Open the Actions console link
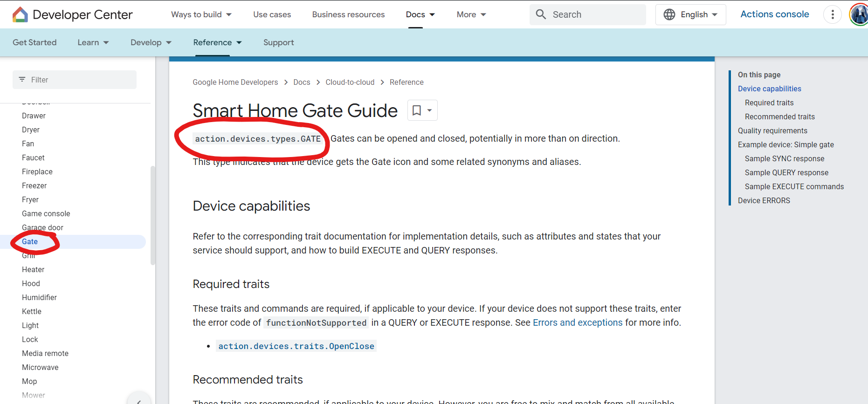The height and width of the screenshot is (404, 868). [775, 14]
